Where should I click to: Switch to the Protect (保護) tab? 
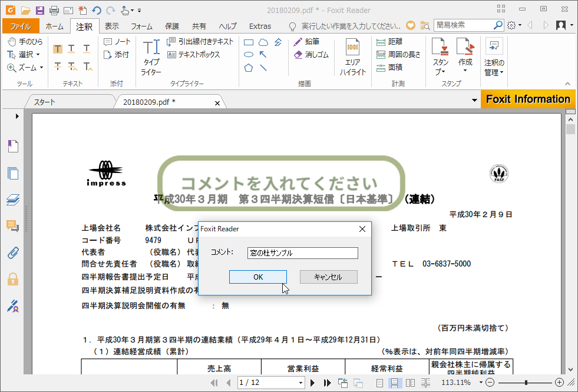(x=172, y=26)
